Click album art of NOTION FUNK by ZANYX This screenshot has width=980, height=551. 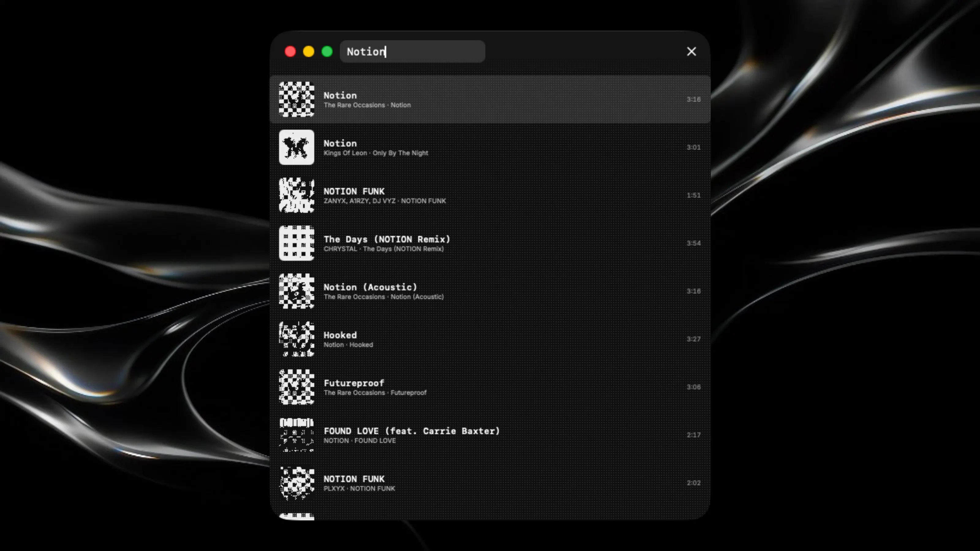pos(297,195)
